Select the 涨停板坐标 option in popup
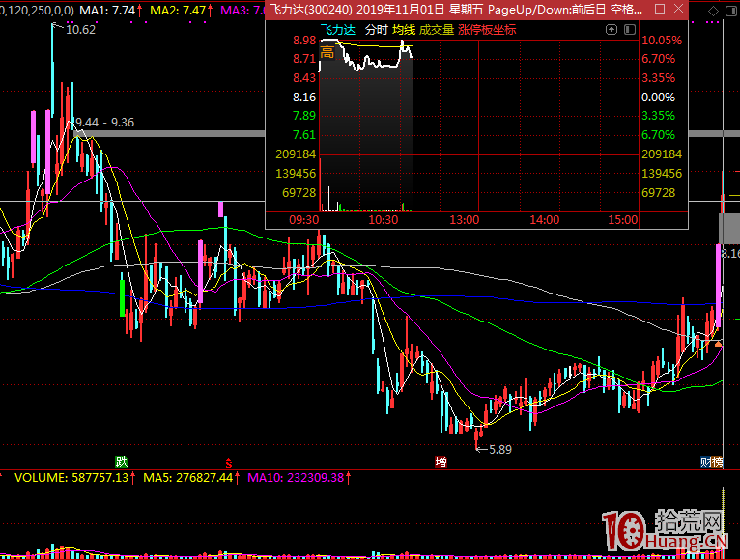Screen dimensions: 740x560 [x=487, y=30]
